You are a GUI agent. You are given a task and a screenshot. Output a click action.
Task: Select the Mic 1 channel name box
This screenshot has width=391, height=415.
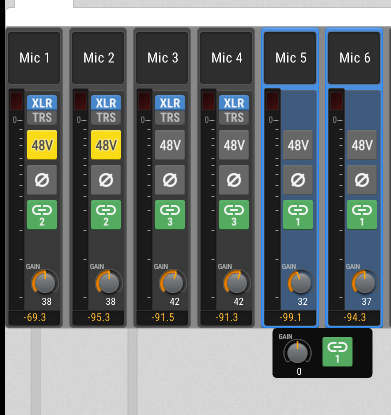coord(34,58)
